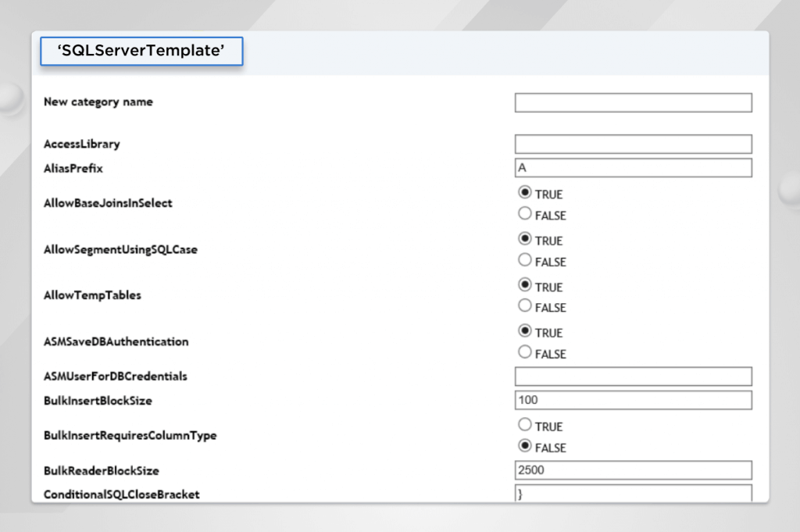
Task: Enable AllowTempTables with TRUE option
Action: 525,285
